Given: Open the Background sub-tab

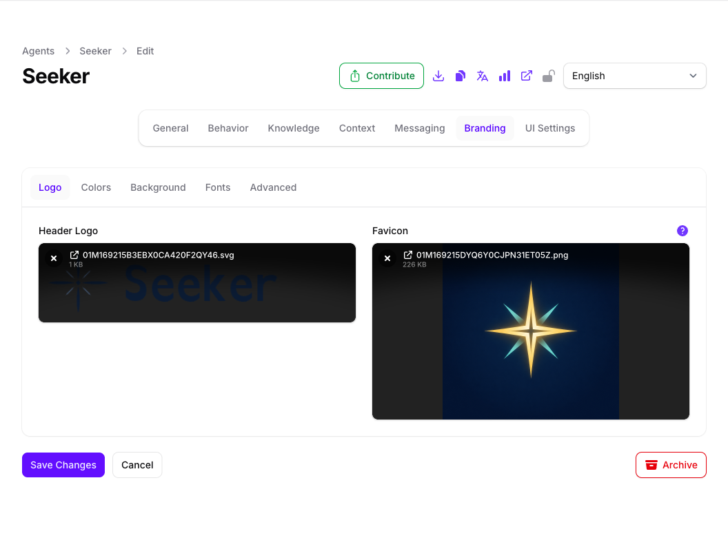Looking at the screenshot, I should tap(158, 187).
